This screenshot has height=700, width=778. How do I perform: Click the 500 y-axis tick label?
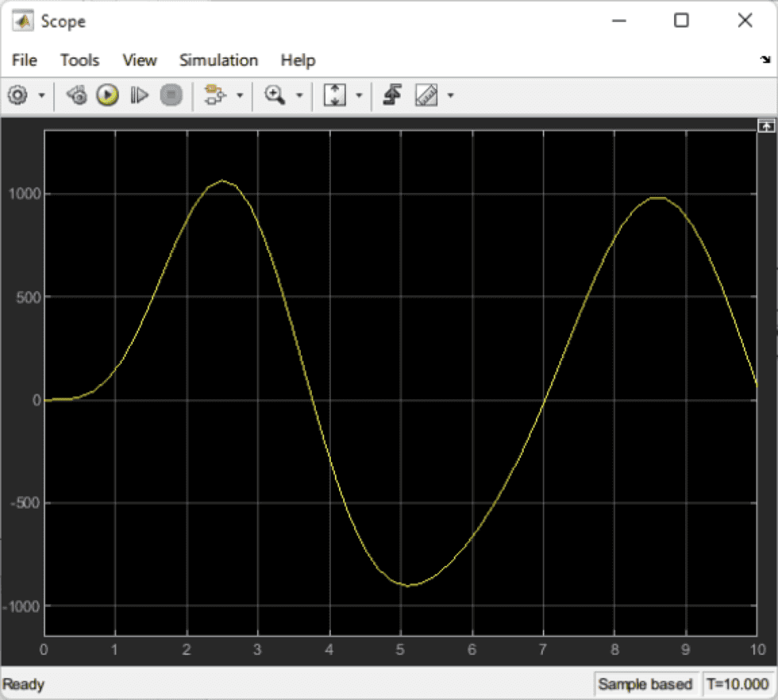tap(29, 297)
